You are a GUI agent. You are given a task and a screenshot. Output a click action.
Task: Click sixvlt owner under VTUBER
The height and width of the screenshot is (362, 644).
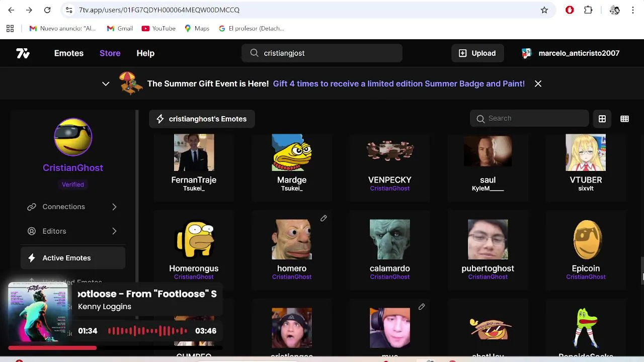click(x=586, y=189)
